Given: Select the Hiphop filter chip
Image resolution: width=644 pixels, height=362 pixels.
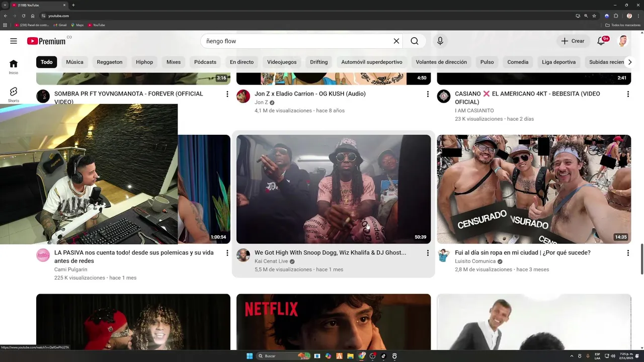Looking at the screenshot, I should click(144, 62).
